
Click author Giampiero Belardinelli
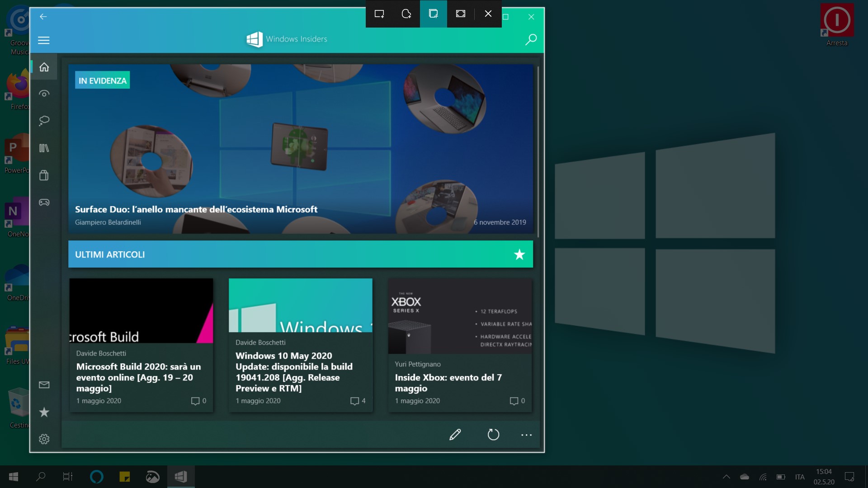point(108,222)
